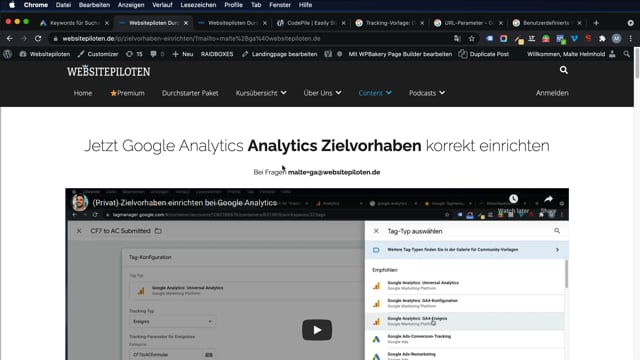640x360 pixels.
Task: Click Anmelden to log in
Action: coord(552,93)
